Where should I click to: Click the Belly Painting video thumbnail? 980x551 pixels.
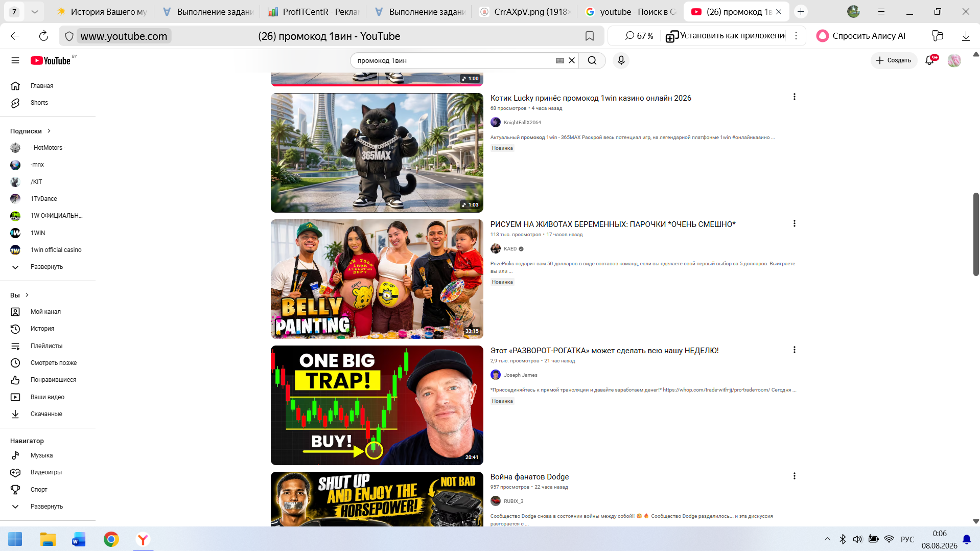coord(377,279)
